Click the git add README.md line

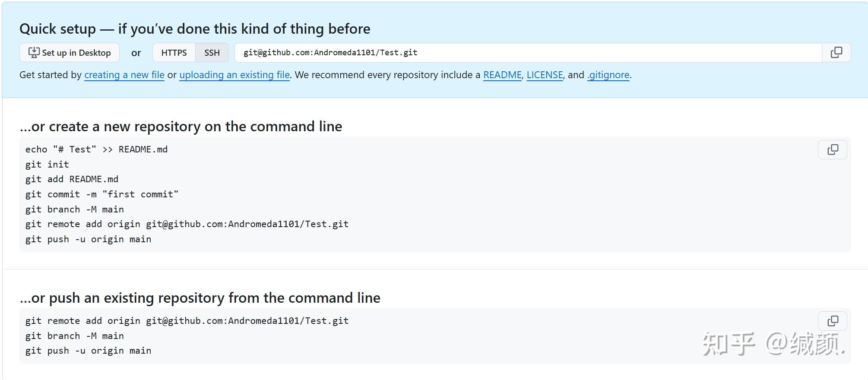(x=72, y=179)
